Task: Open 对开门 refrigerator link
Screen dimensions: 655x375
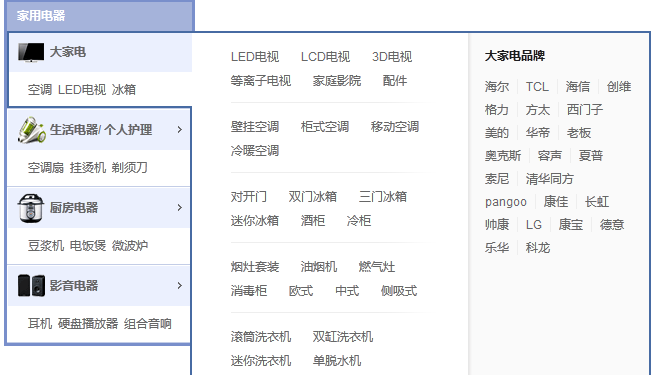Action: pos(249,197)
